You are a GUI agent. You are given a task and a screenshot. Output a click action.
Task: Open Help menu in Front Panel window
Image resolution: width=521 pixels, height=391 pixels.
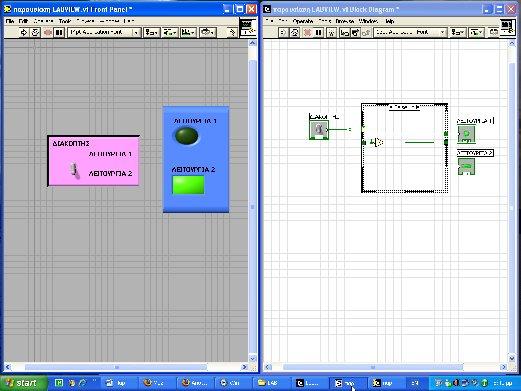[x=129, y=21]
